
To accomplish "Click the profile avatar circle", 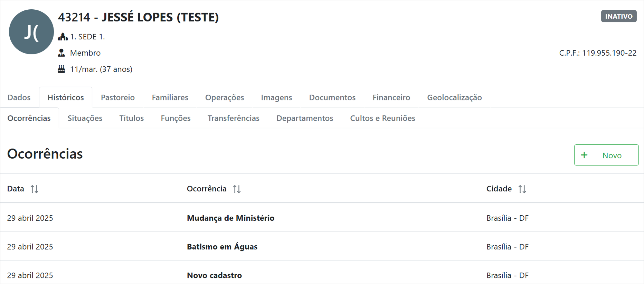I will (31, 32).
